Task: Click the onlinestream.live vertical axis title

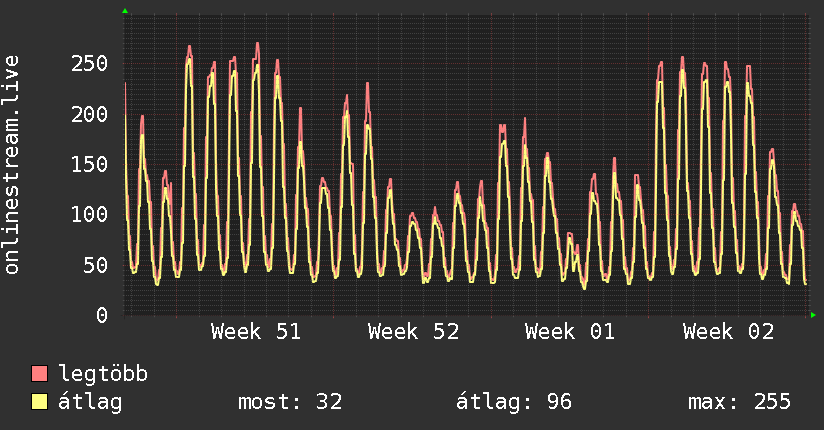Action: tap(12, 165)
